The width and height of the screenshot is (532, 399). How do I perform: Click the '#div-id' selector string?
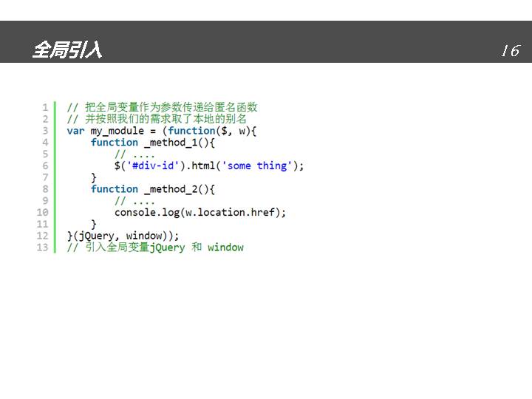[x=154, y=166]
